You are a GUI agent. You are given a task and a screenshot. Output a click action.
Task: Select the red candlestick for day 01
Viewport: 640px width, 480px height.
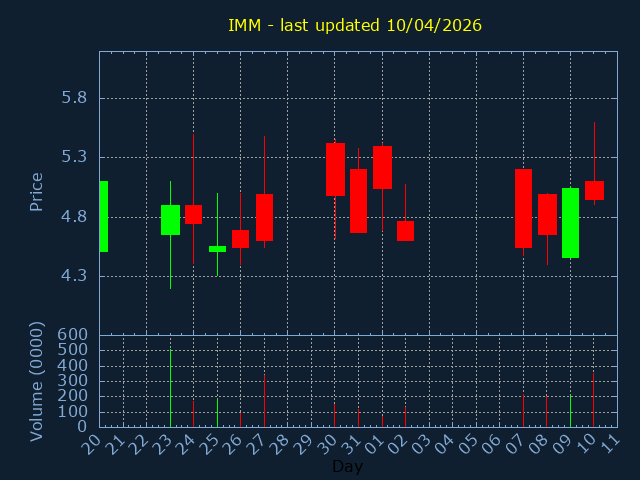[x=382, y=167]
